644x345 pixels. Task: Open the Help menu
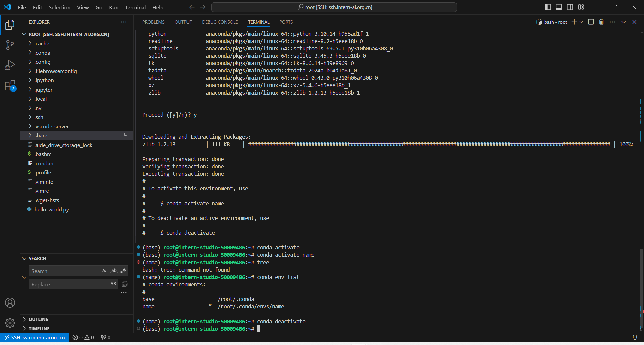coord(158,7)
